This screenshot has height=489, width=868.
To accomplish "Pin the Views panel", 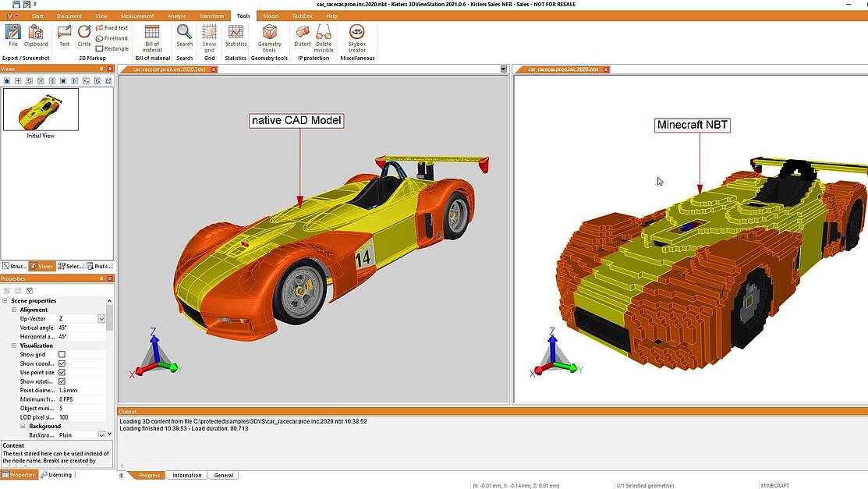I will (x=101, y=69).
